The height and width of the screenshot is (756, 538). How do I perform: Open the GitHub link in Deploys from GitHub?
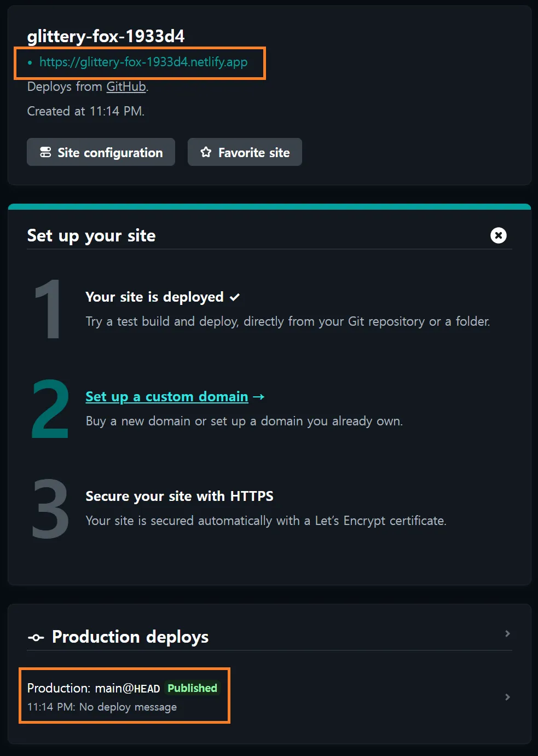point(126,86)
